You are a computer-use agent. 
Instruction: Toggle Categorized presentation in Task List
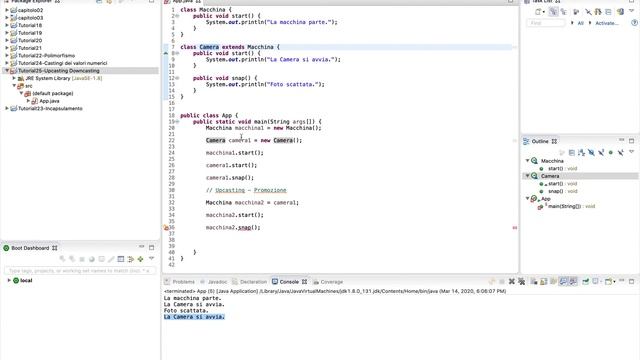553,12
